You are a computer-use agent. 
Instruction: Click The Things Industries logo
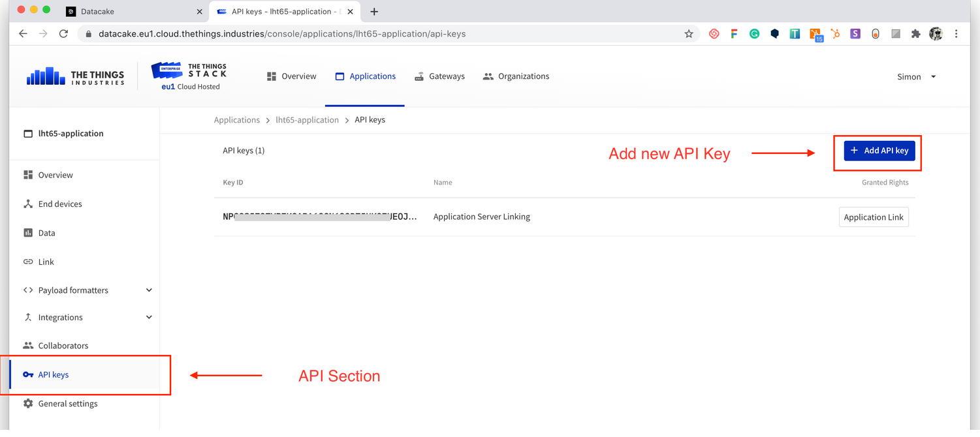[76, 77]
